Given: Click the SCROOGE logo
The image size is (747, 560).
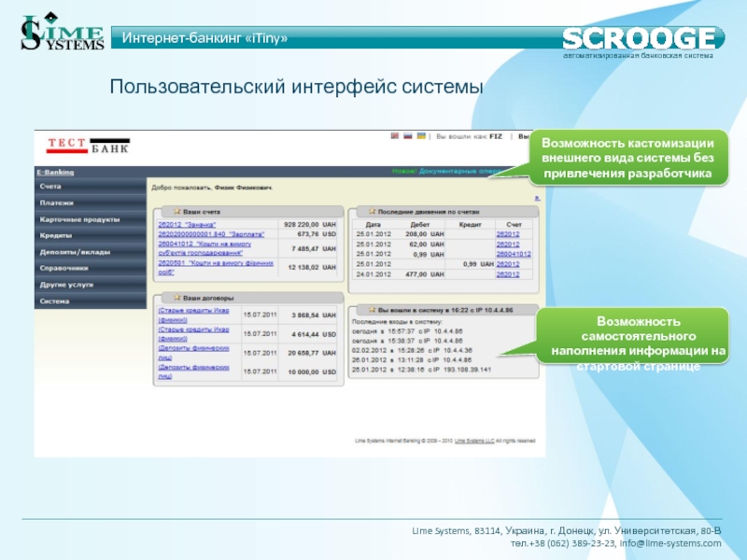Looking at the screenshot, I should [640, 39].
